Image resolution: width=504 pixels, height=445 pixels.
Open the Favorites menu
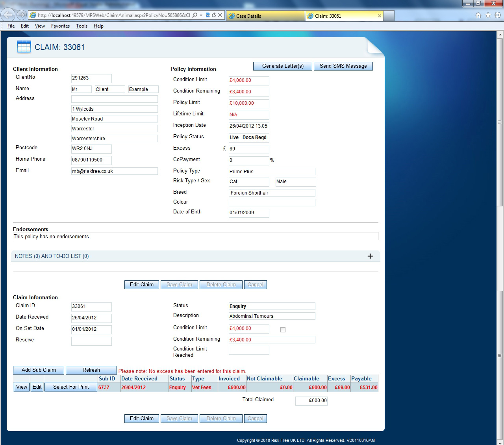[60, 26]
